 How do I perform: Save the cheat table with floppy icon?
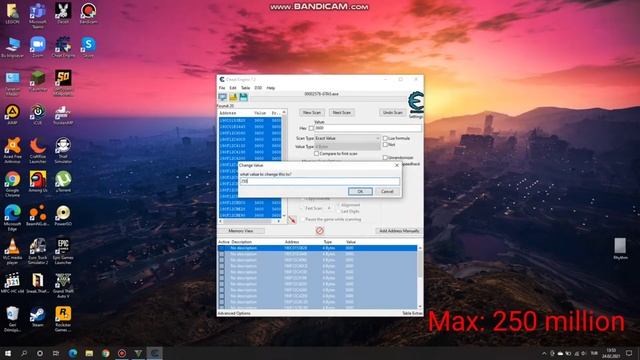pos(244,97)
